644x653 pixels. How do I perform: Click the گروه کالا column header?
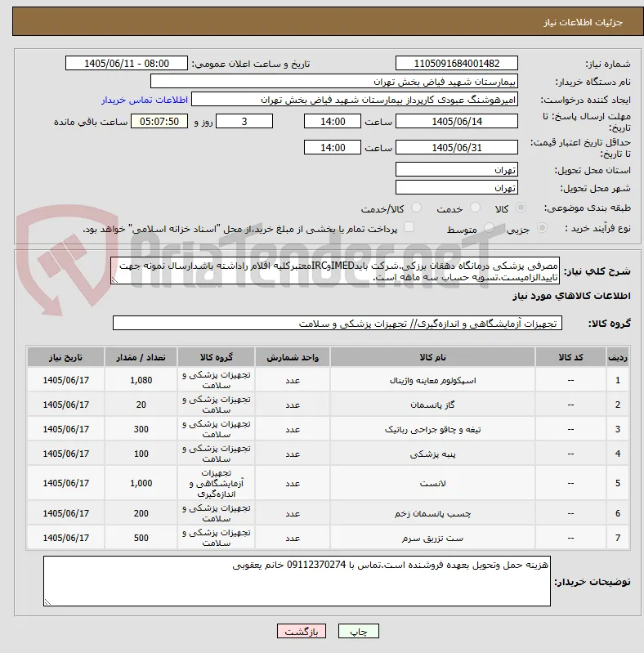[x=217, y=357]
